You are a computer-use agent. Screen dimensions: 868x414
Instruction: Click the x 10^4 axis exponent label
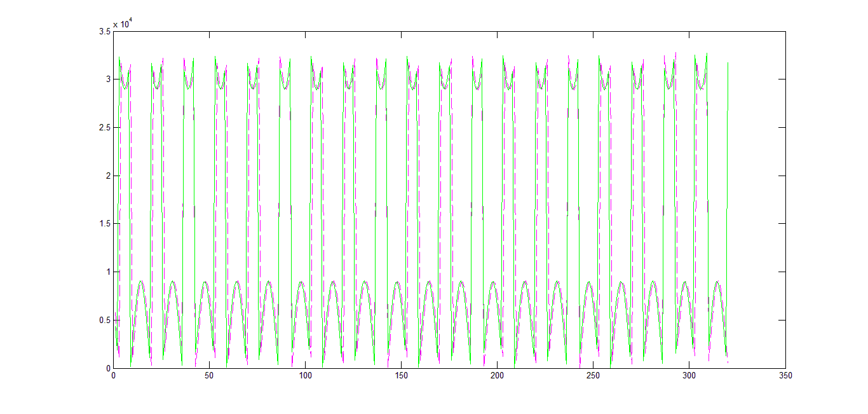click(x=122, y=24)
